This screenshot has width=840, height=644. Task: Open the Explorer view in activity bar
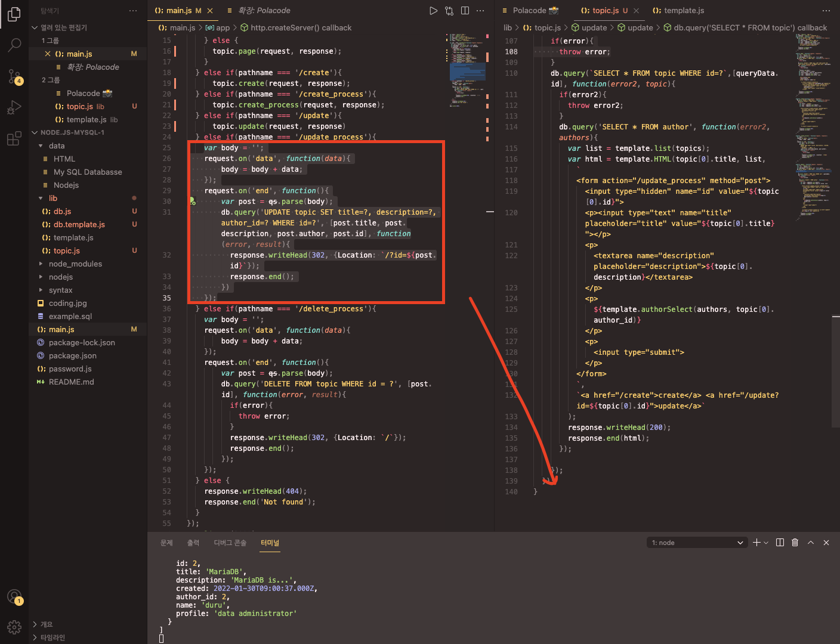14,14
